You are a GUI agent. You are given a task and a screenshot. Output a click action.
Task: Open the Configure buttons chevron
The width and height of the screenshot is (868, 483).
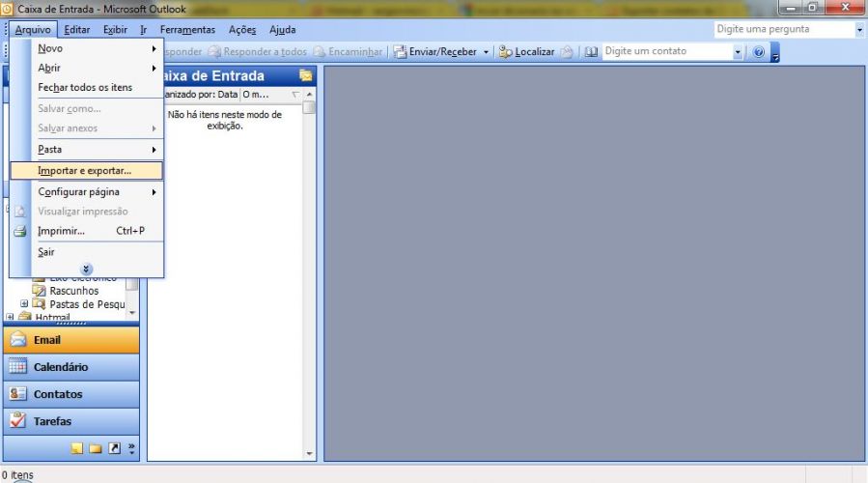pyautogui.click(x=131, y=448)
